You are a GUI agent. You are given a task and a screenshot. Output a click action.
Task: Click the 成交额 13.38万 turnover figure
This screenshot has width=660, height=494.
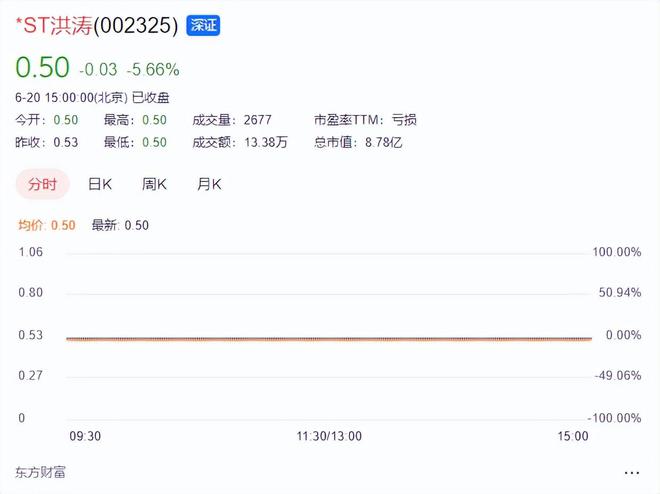(x=240, y=142)
